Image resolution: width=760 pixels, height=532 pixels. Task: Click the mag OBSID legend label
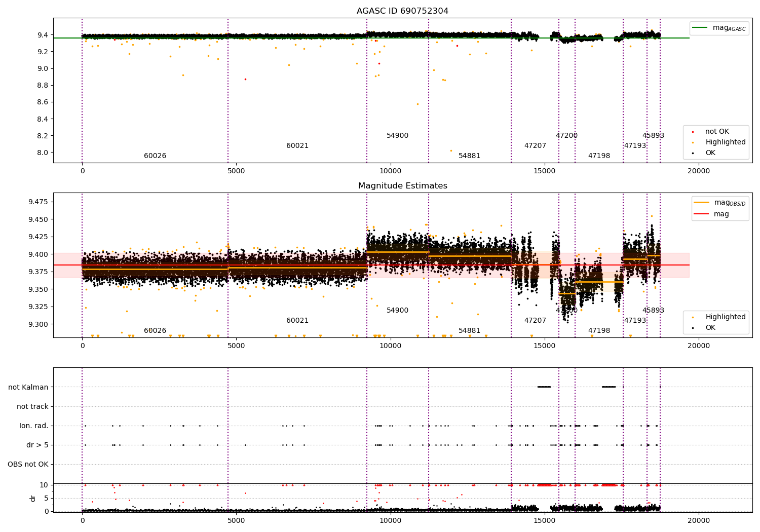(730, 203)
